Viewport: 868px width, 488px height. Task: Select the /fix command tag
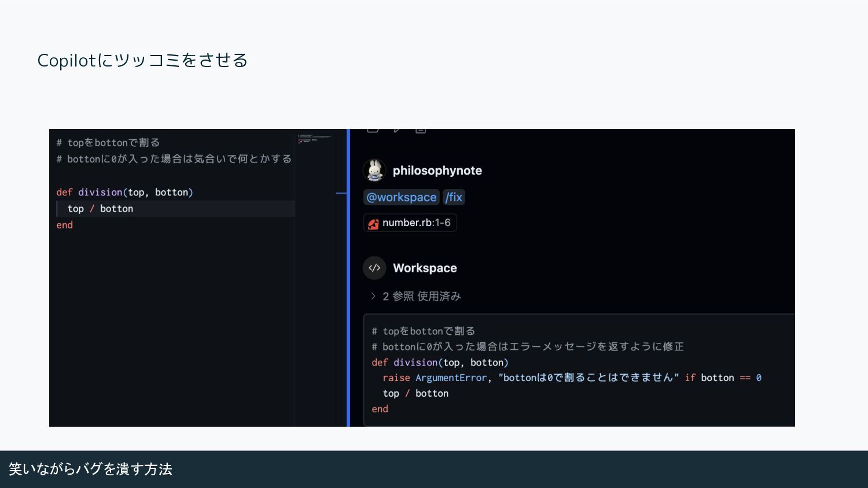[454, 197]
